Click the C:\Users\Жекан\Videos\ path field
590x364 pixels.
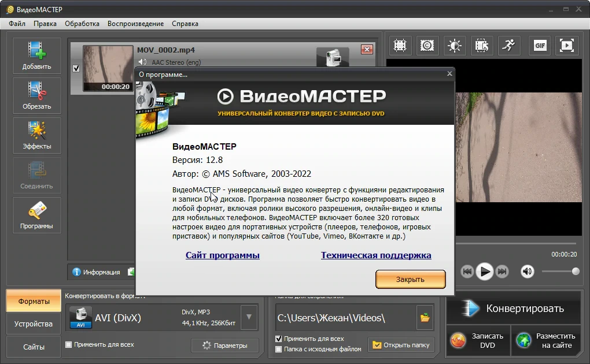346,318
